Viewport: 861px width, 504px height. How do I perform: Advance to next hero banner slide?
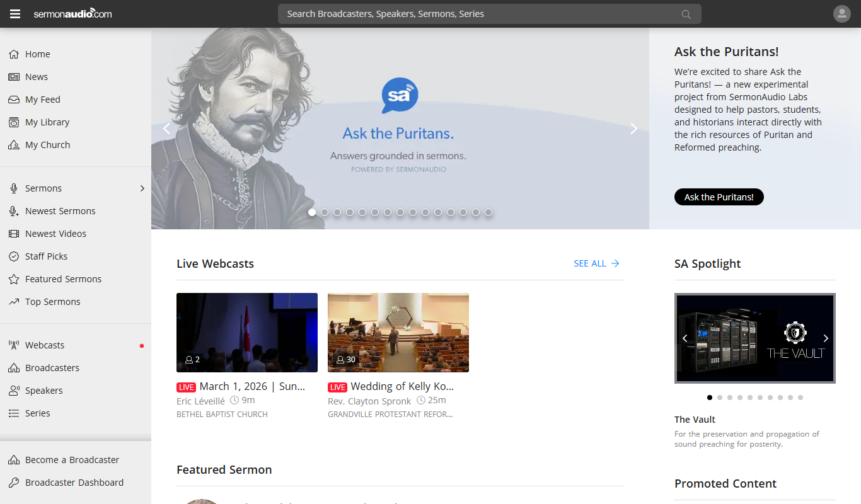(x=634, y=129)
